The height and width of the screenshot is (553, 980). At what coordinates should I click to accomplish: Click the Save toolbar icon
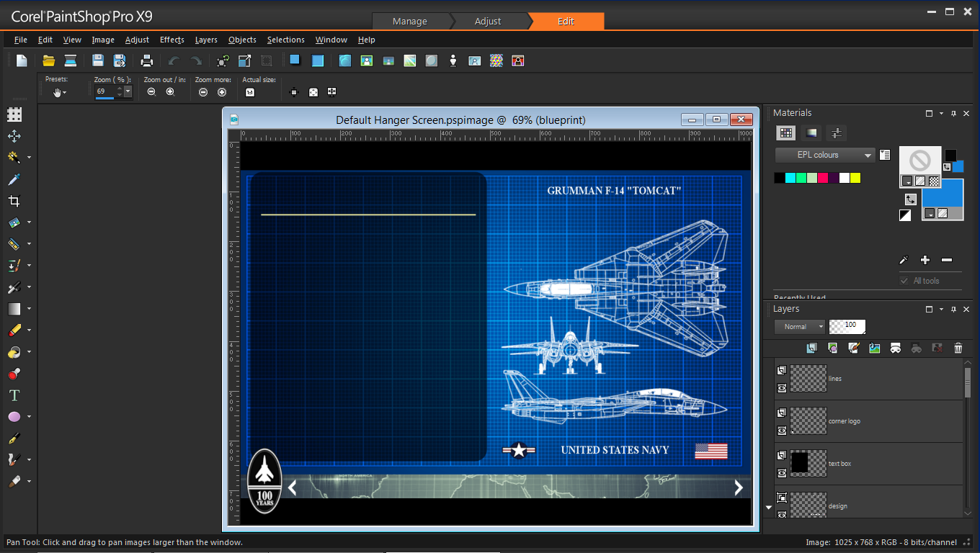click(x=98, y=61)
